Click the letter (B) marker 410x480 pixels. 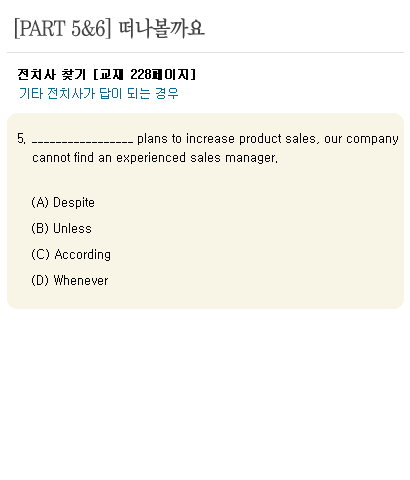tap(40, 229)
